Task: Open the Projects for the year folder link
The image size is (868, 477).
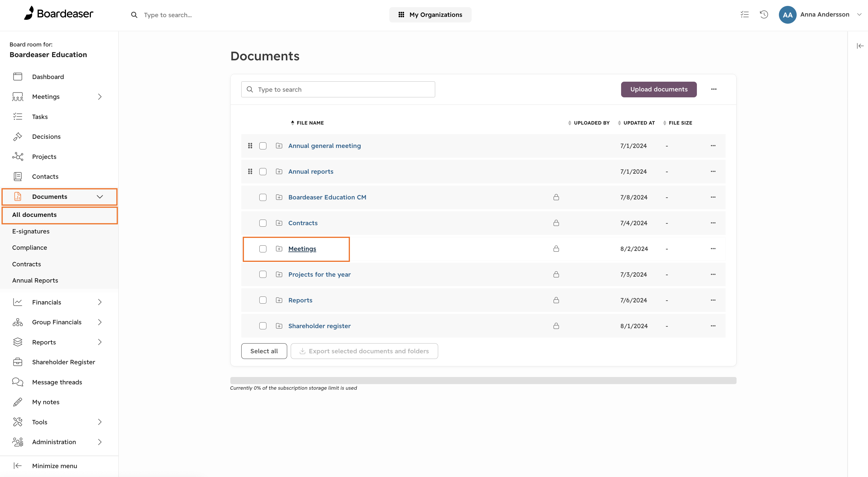Action: click(x=319, y=274)
